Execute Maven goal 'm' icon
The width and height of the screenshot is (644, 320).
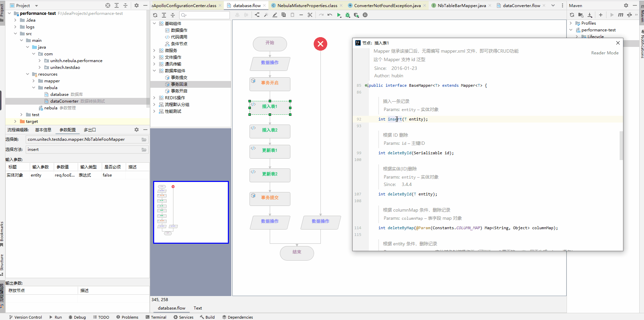[621, 15]
